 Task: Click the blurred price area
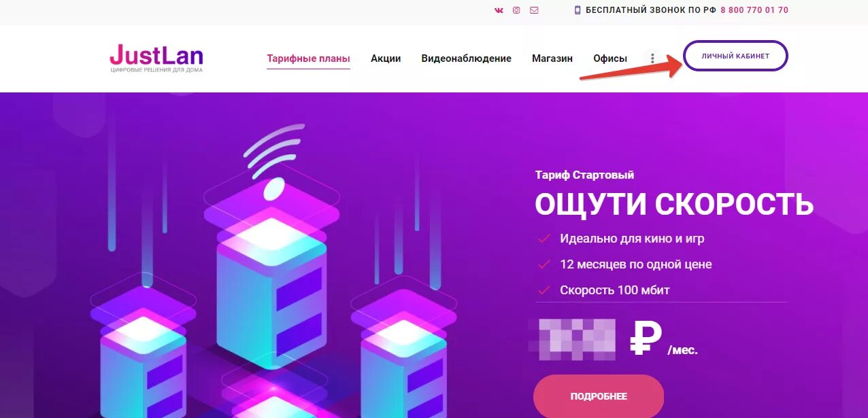[x=577, y=339]
